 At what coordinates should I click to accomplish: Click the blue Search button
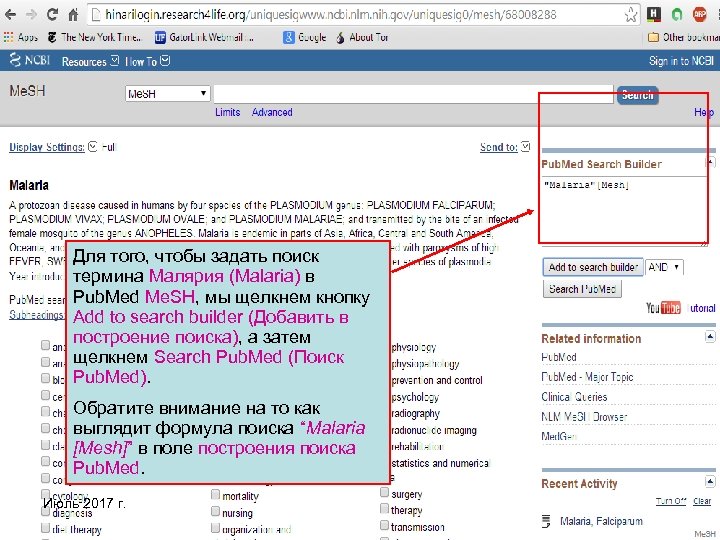point(637,95)
